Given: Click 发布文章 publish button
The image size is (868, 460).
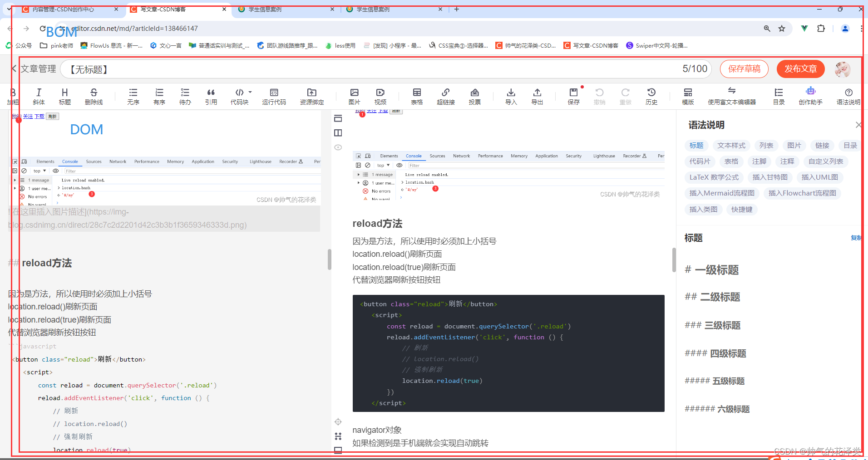Looking at the screenshot, I should (801, 69).
